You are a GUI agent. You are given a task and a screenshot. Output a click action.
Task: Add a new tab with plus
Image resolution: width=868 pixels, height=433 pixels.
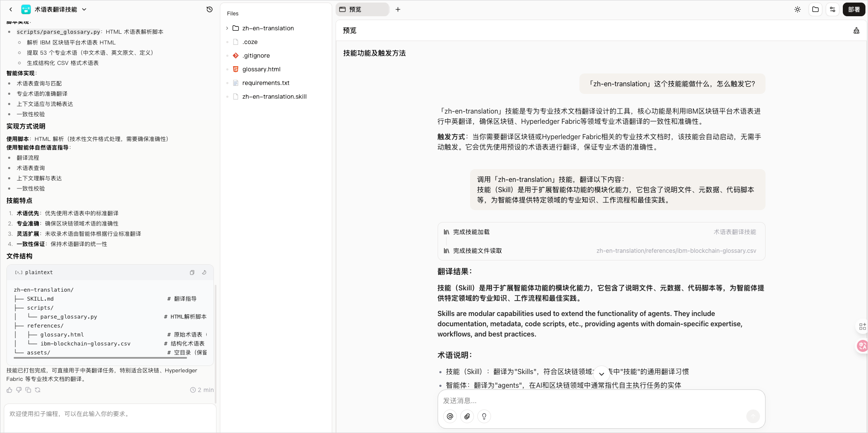pos(398,9)
